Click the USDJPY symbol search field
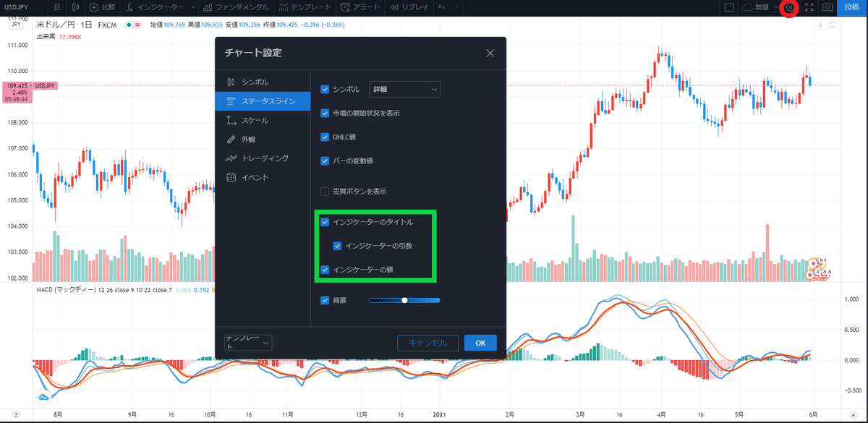Image resolution: width=868 pixels, height=423 pixels. tap(23, 7)
